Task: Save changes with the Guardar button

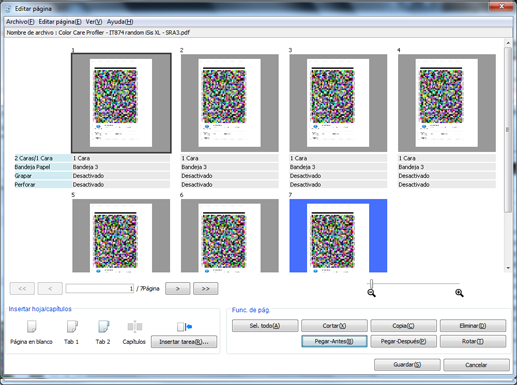Action: pyautogui.click(x=407, y=365)
